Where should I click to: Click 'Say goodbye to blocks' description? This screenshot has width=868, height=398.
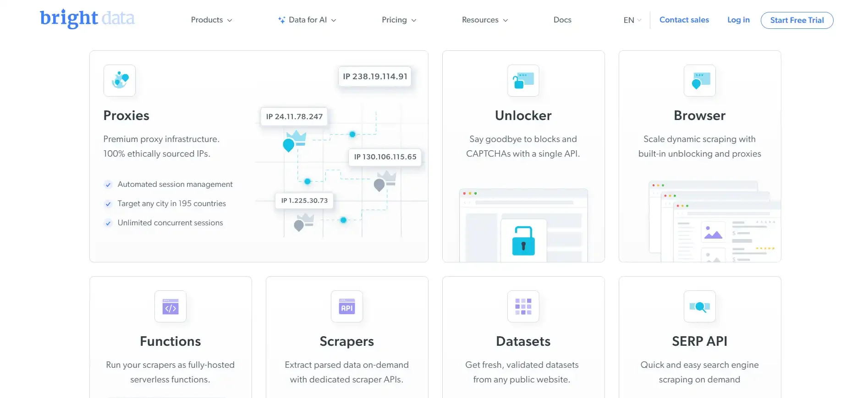pos(523,139)
